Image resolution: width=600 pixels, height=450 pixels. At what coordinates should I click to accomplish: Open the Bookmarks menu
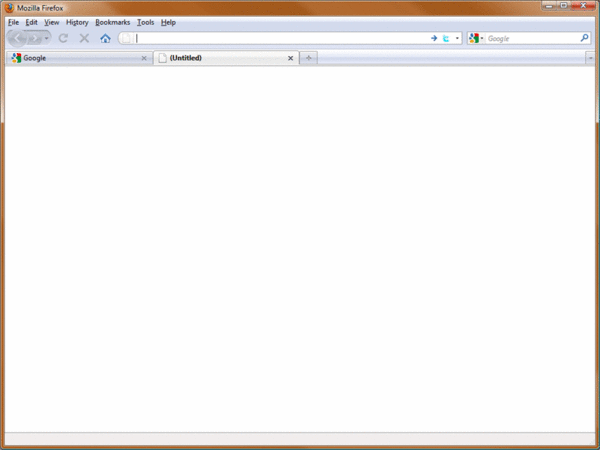[x=112, y=23]
